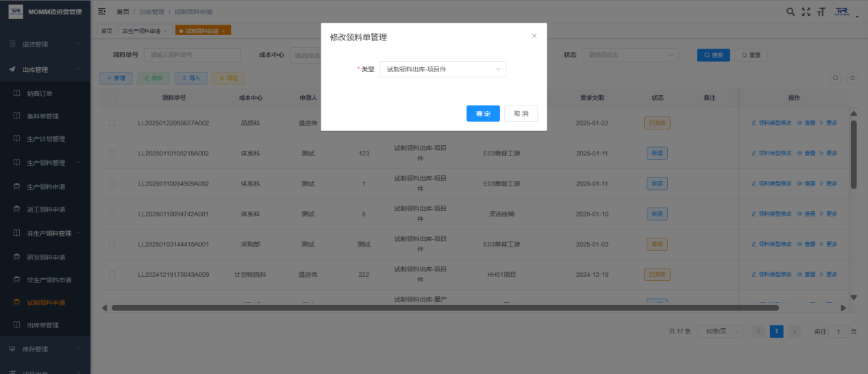Click the round search toggle icon above table
This screenshot has height=374, width=868.
click(836, 78)
